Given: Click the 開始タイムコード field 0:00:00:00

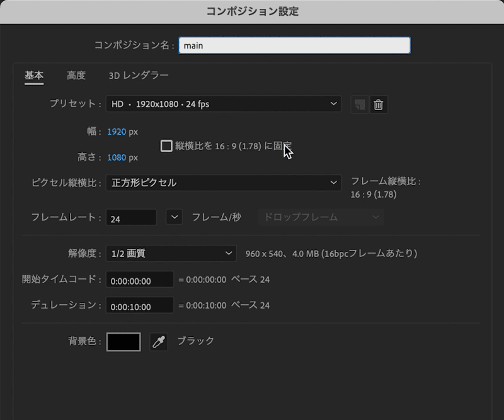Looking at the screenshot, I should click(x=140, y=279).
